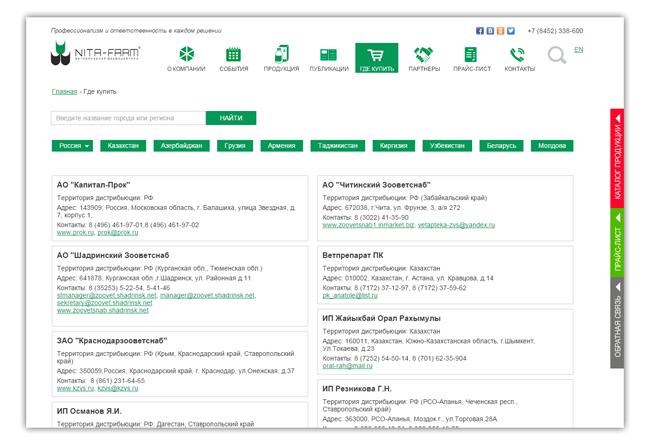Email sekretary@zoovet.shadrinsk.net link
This screenshot has width=650, height=445.
104,303
